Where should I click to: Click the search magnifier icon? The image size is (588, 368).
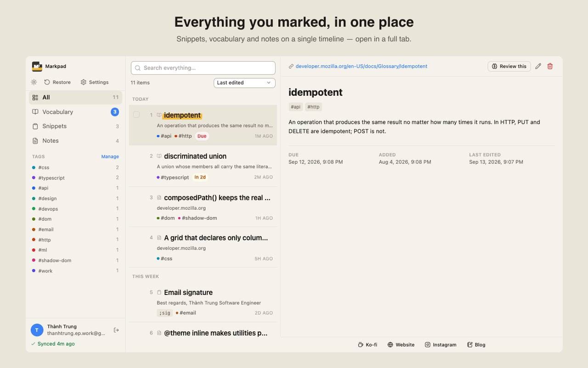(138, 68)
